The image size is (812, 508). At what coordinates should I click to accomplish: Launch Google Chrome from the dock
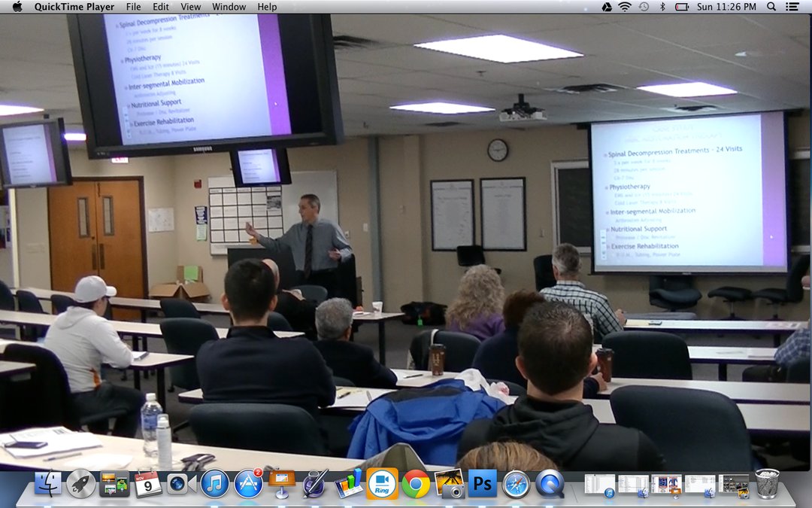(x=416, y=484)
